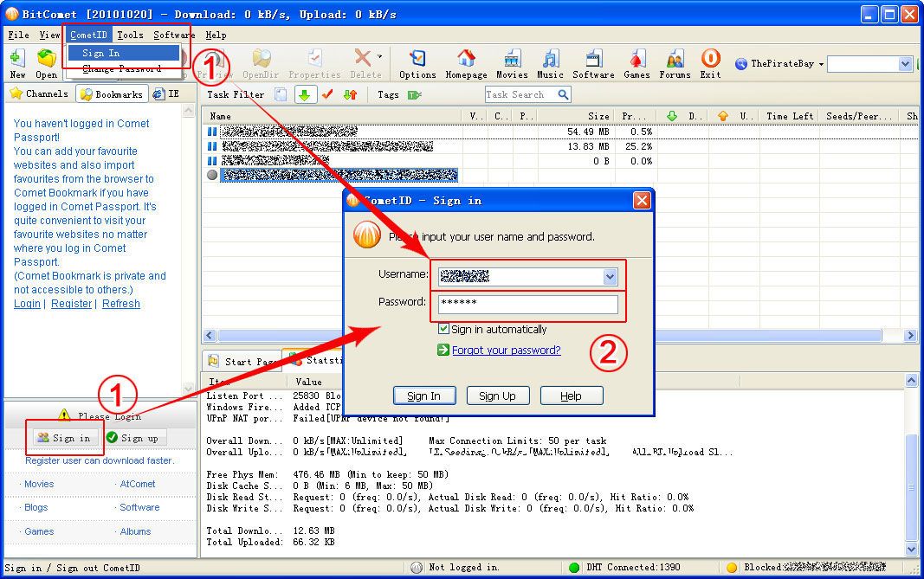Screen dimensions: 924x579
Task: Open the Options toolbar icon
Action: 417,64
